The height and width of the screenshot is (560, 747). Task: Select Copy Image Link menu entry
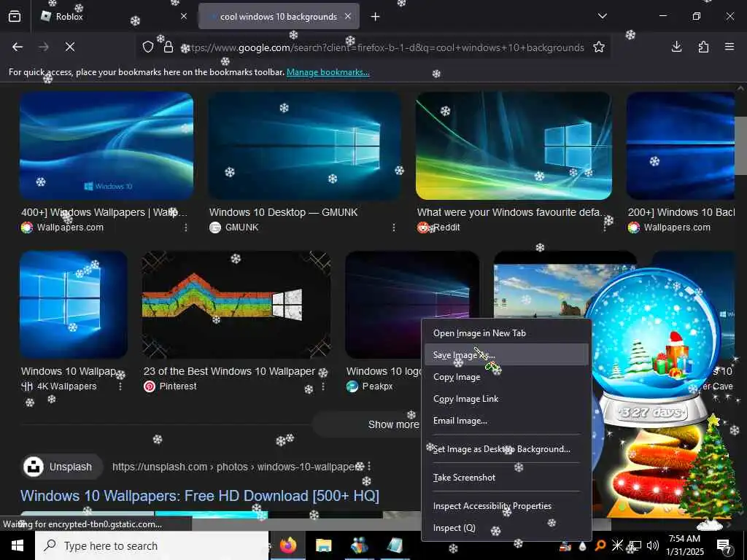[506, 399]
